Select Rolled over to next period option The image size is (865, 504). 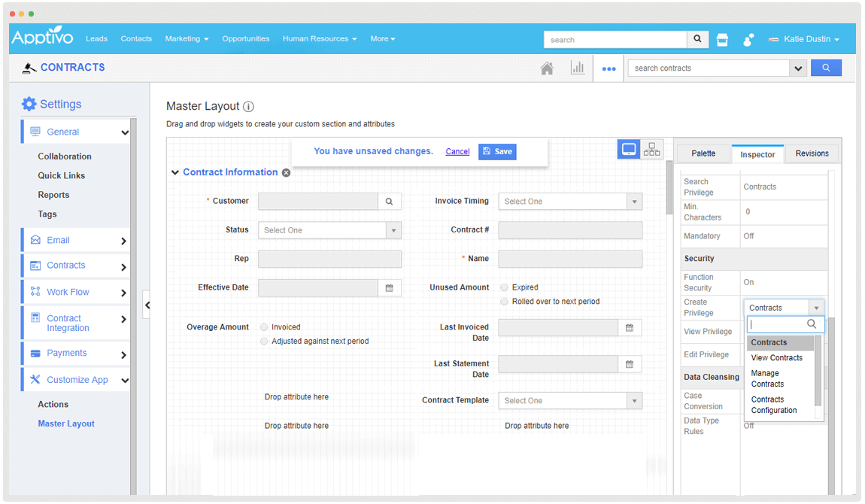(x=504, y=302)
